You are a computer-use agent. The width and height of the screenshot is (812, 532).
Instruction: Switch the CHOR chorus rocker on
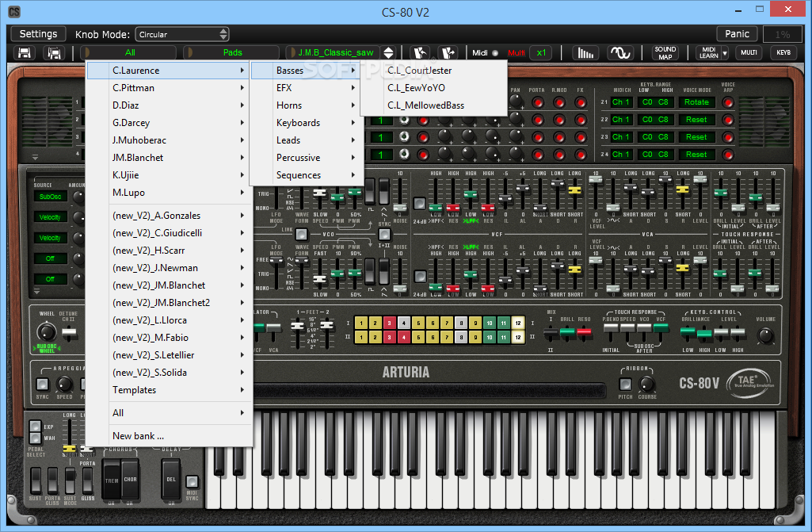coord(130,480)
